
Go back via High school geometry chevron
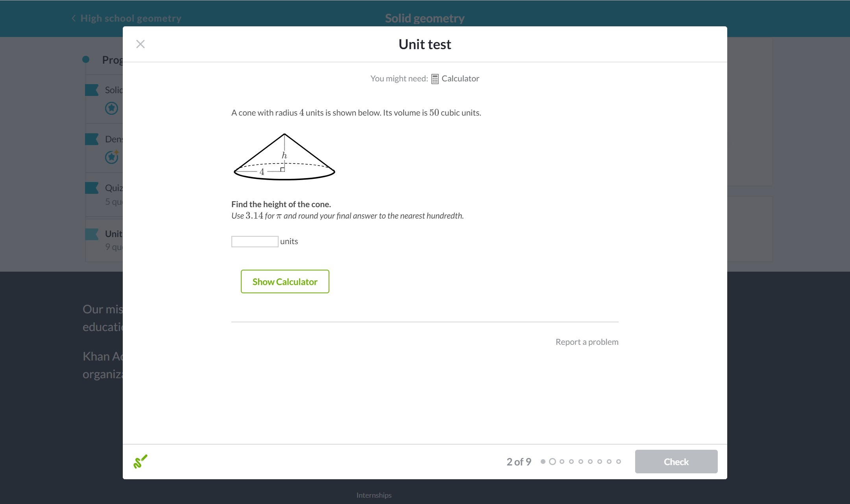[x=74, y=18]
